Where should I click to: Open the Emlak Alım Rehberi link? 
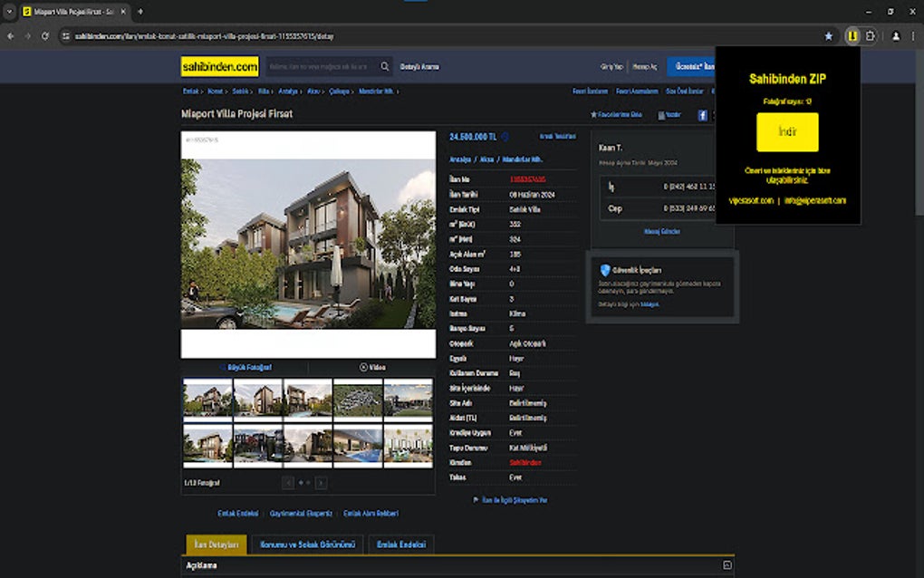(371, 513)
